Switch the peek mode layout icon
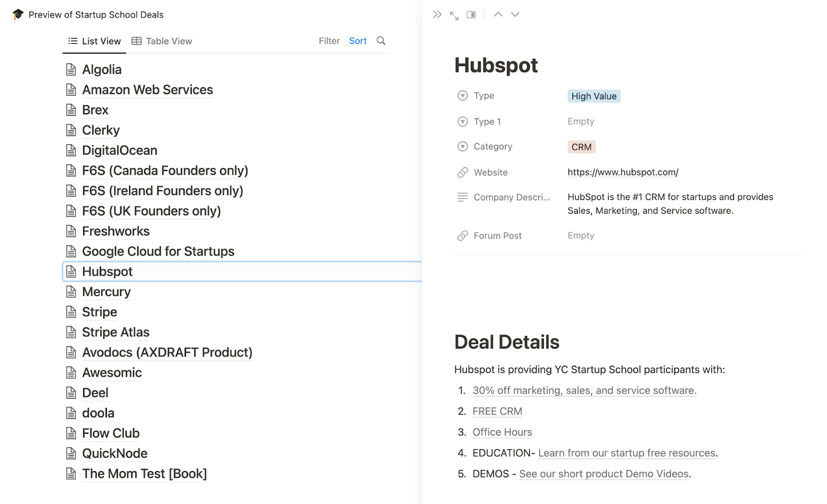This screenshot has height=504, width=827. coord(471,14)
